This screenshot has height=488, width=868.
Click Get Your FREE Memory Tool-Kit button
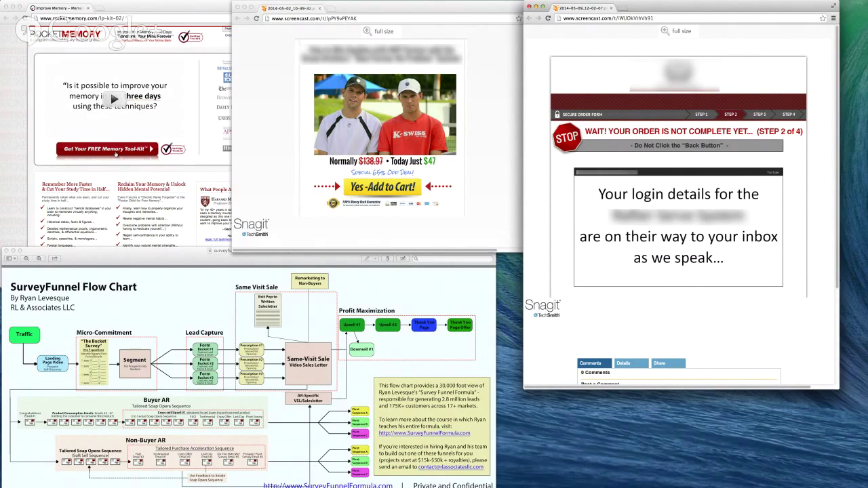point(107,149)
